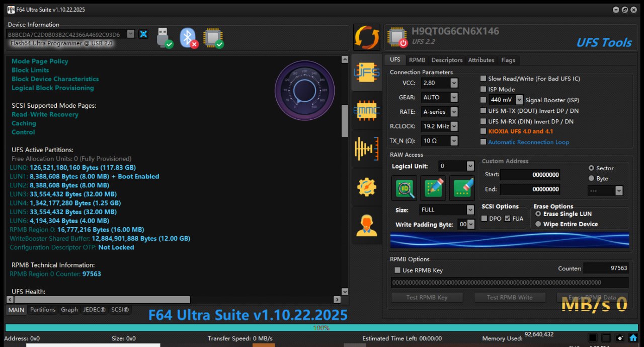Click the F64 app icon in title bar
Screen dimensions: 644x347
(x=11, y=10)
